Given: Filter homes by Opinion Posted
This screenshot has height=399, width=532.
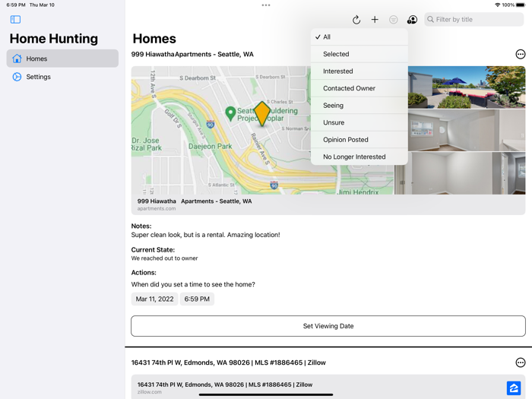Looking at the screenshot, I should click(x=359, y=140).
